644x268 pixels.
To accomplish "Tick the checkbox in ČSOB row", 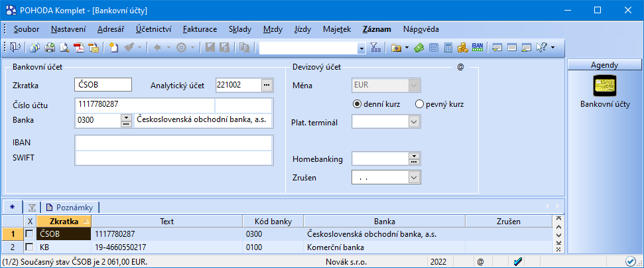I will [x=29, y=234].
